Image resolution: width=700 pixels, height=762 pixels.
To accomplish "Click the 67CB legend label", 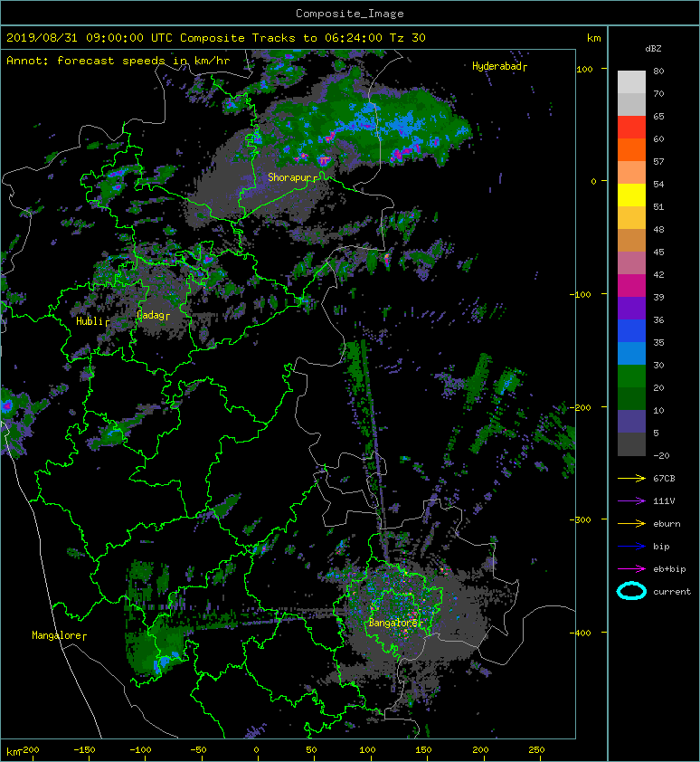I will (x=664, y=479).
